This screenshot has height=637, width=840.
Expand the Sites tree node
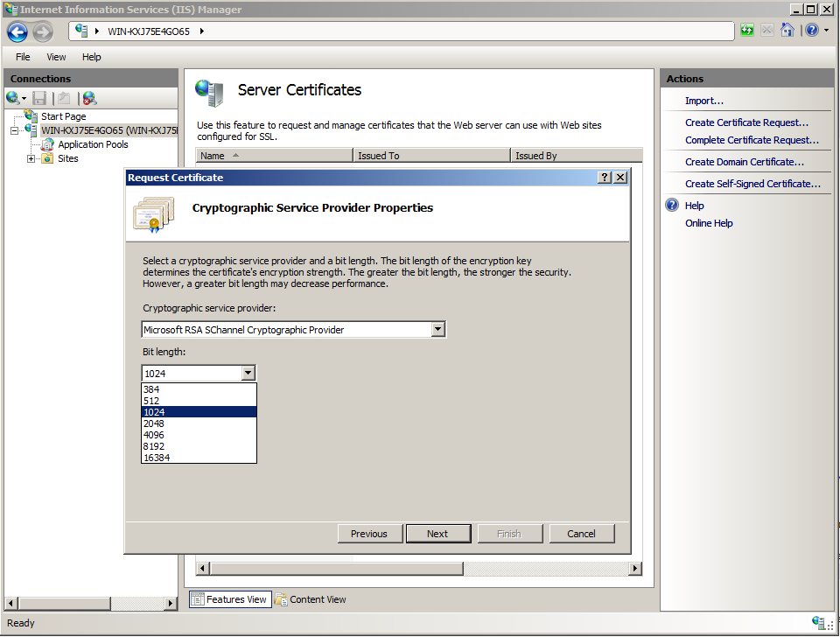31,158
